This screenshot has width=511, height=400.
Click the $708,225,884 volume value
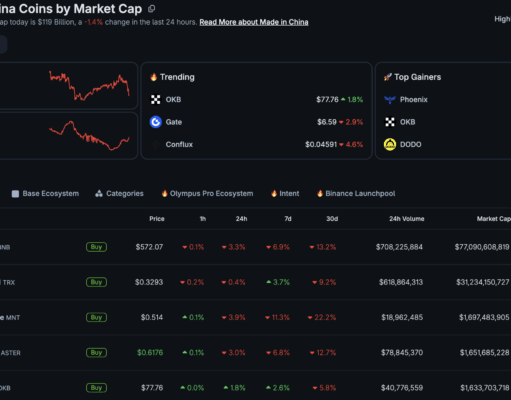[x=399, y=247]
